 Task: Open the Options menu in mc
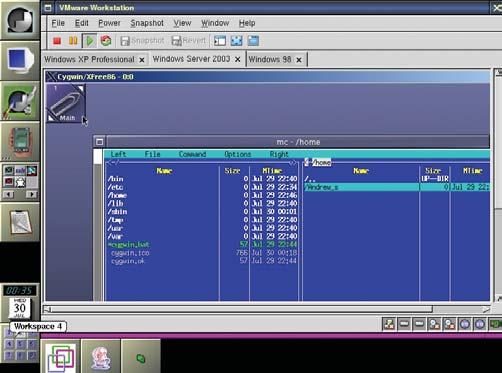[x=238, y=154]
